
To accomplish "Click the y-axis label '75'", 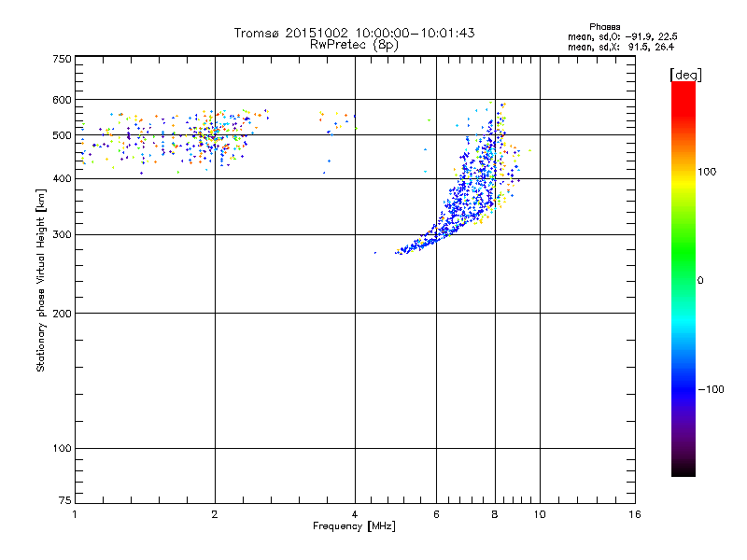I will coord(65,500).
